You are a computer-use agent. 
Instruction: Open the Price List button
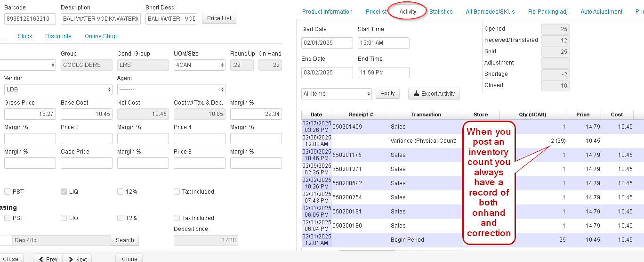pyautogui.click(x=219, y=18)
